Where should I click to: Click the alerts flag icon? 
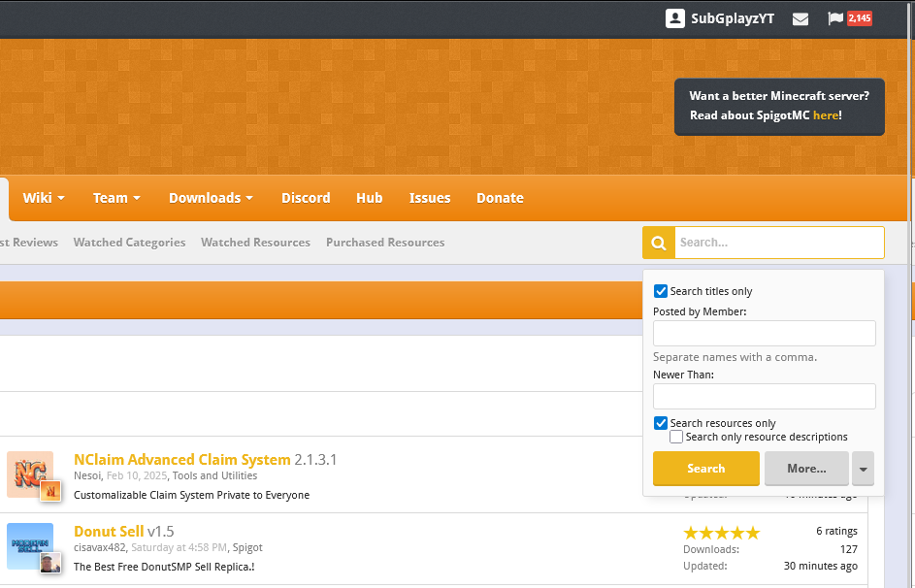834,18
